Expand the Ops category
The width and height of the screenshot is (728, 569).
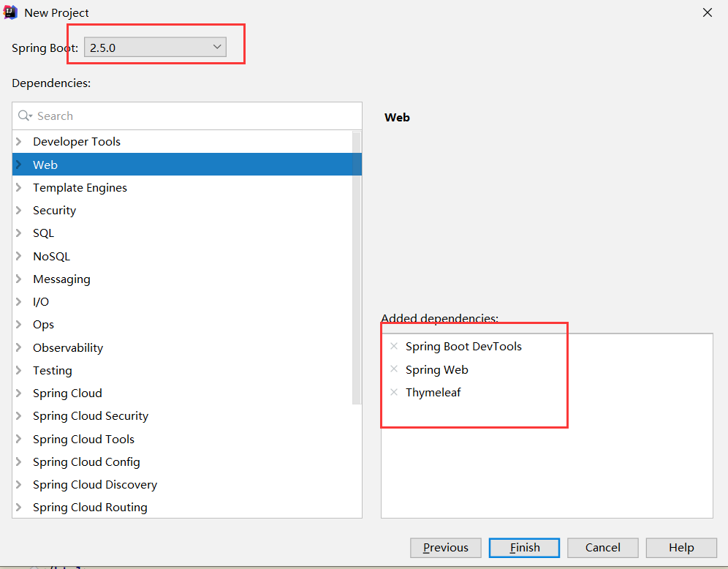click(x=18, y=324)
